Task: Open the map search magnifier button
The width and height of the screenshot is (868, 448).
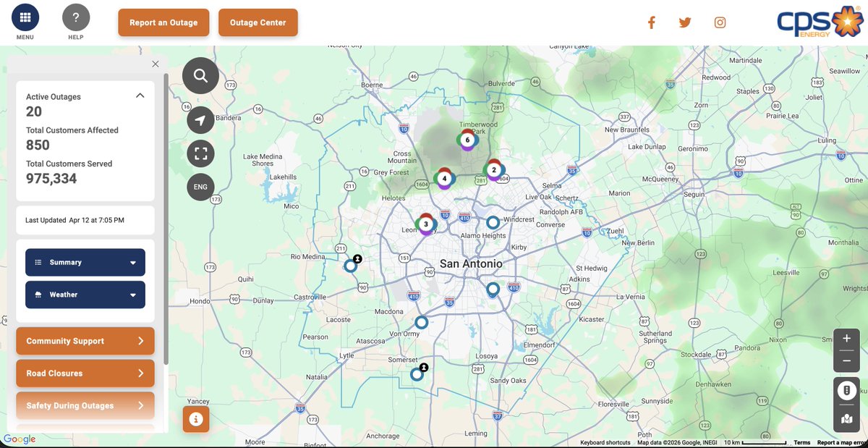Action: [200, 75]
